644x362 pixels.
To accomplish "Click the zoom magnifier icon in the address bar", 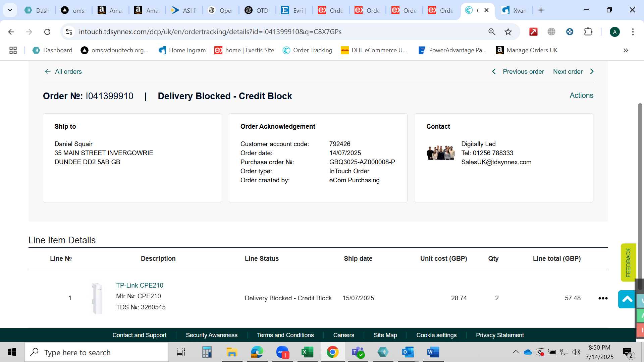I will [x=492, y=32].
